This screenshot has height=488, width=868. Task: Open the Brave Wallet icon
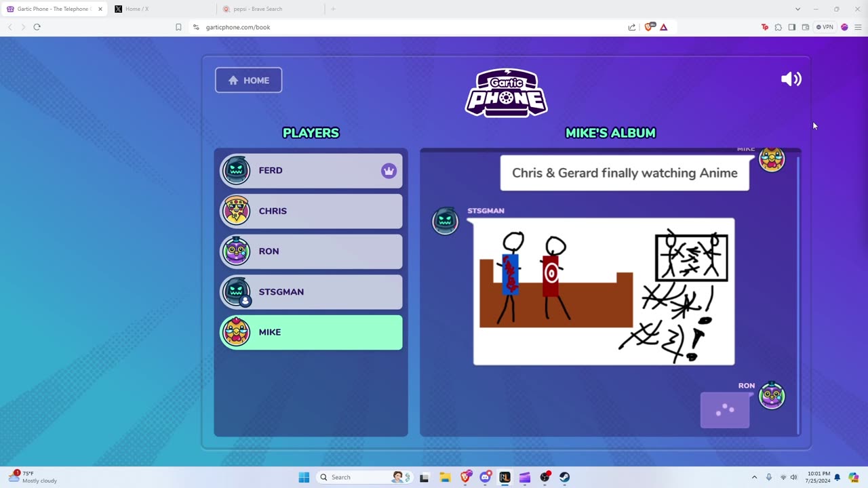(x=806, y=27)
